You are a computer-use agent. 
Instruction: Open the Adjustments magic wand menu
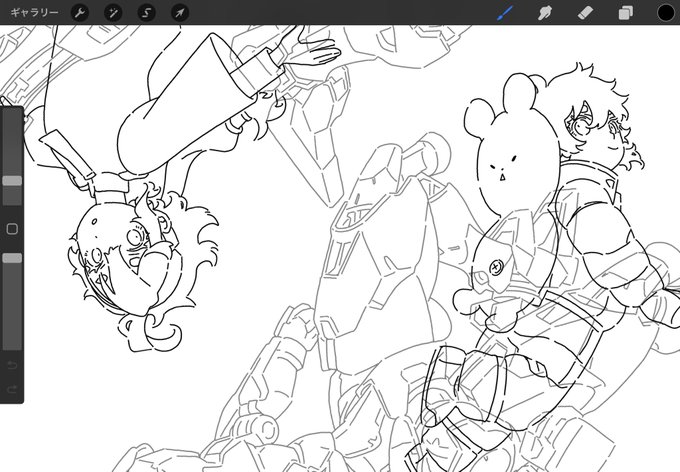click(x=113, y=13)
